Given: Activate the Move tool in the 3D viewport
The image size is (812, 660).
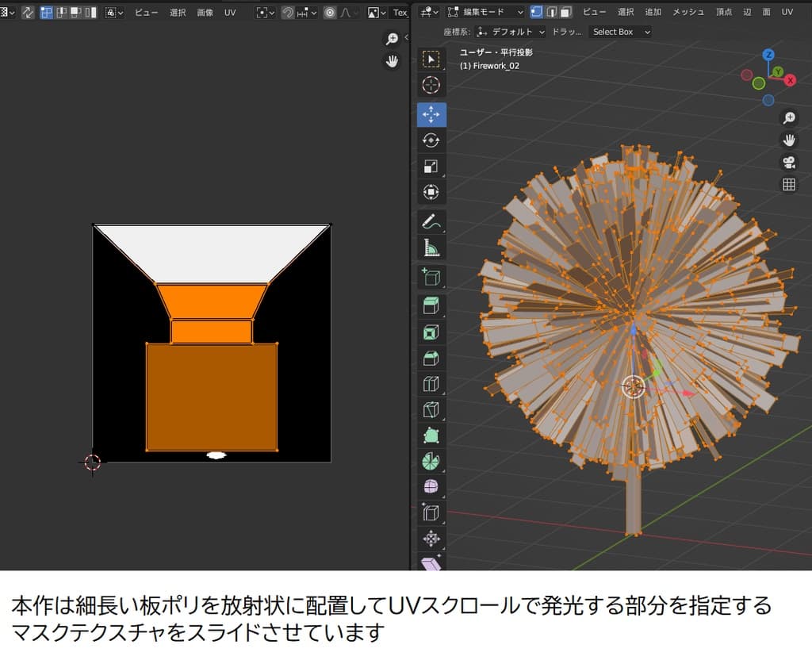Looking at the screenshot, I should 431,114.
